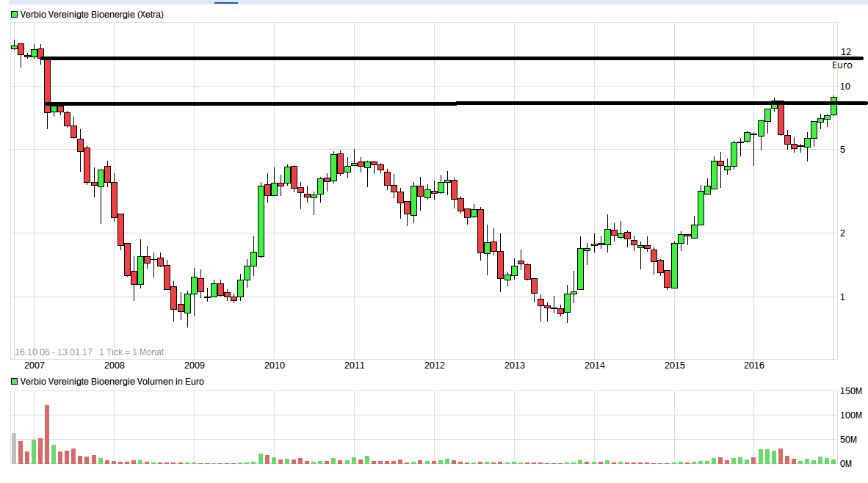The height and width of the screenshot is (483, 868).
Task: Select the latest green candle at the far right
Action: click(833, 106)
